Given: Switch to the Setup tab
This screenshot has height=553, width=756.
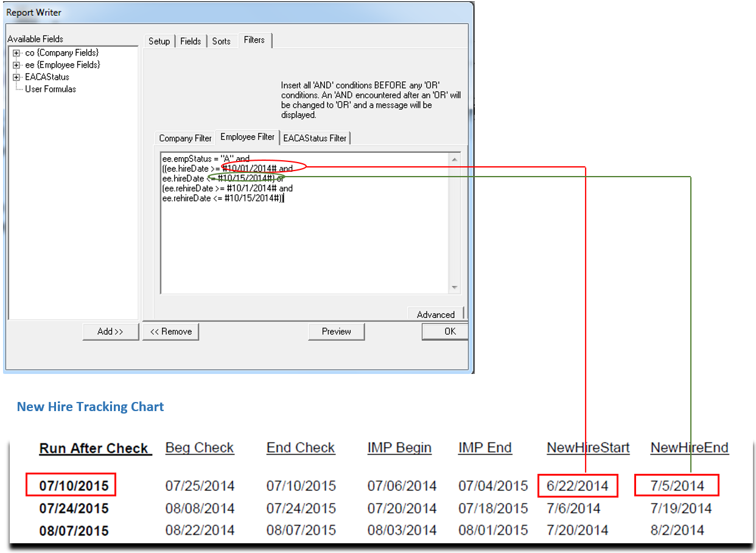Looking at the screenshot, I should 159,41.
